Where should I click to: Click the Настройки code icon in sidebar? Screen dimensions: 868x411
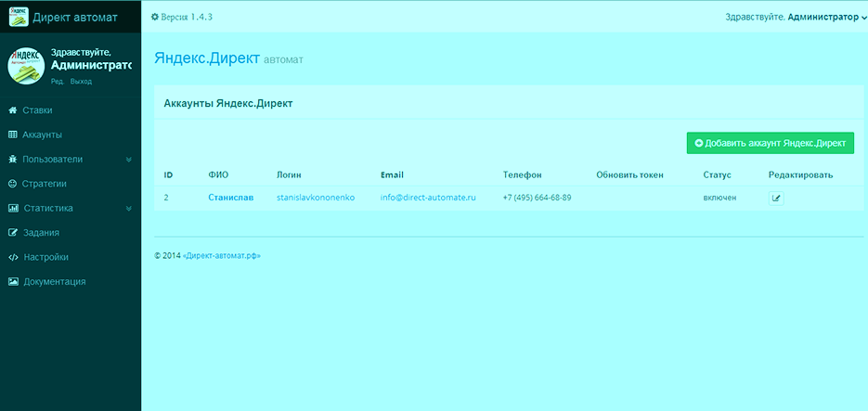(13, 257)
